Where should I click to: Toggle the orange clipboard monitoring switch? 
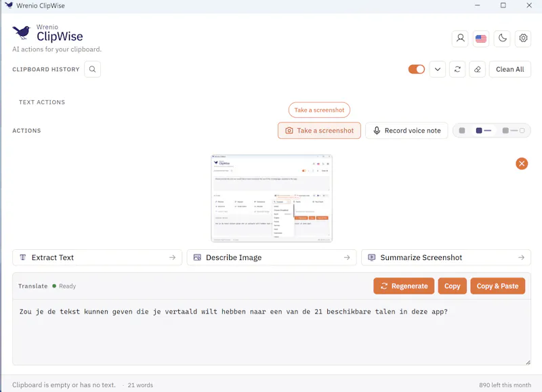click(416, 69)
